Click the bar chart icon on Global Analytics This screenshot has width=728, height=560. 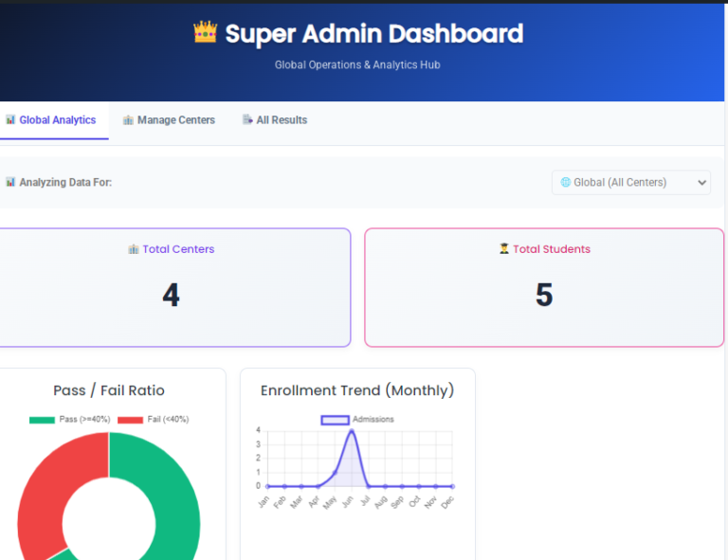point(10,119)
